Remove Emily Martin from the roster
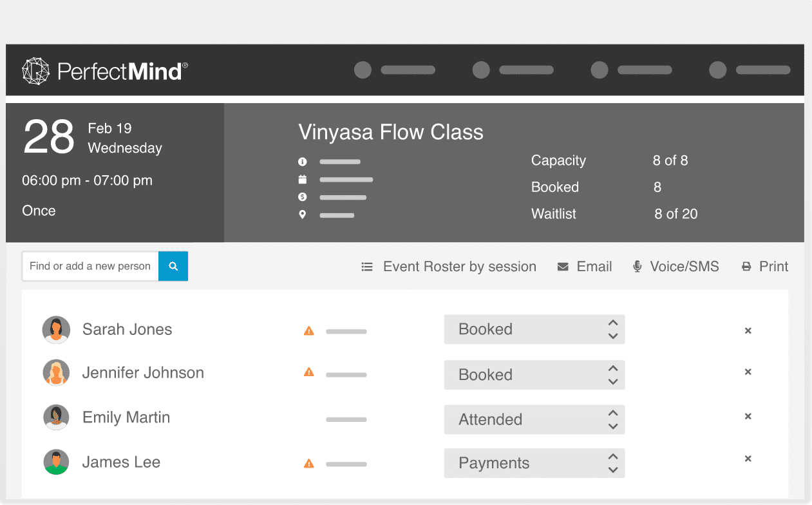The height and width of the screenshot is (505, 812). click(748, 416)
